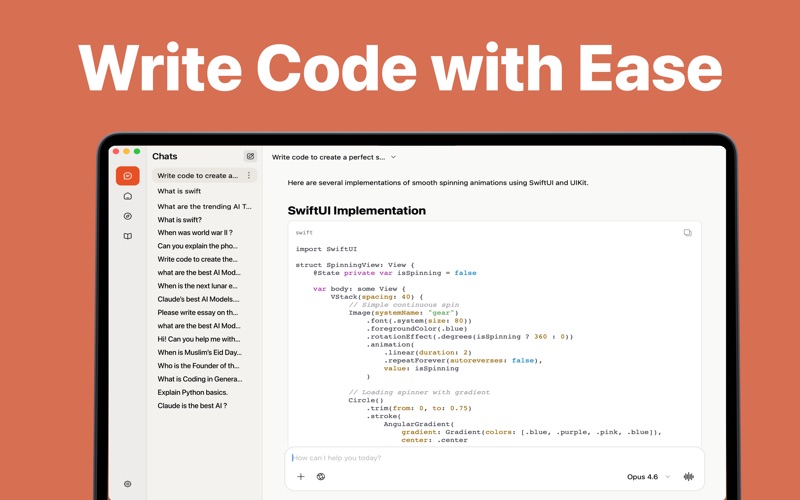Open options for 'Write code to create a...' chat
The width and height of the screenshot is (800, 500).
pyautogui.click(x=249, y=176)
